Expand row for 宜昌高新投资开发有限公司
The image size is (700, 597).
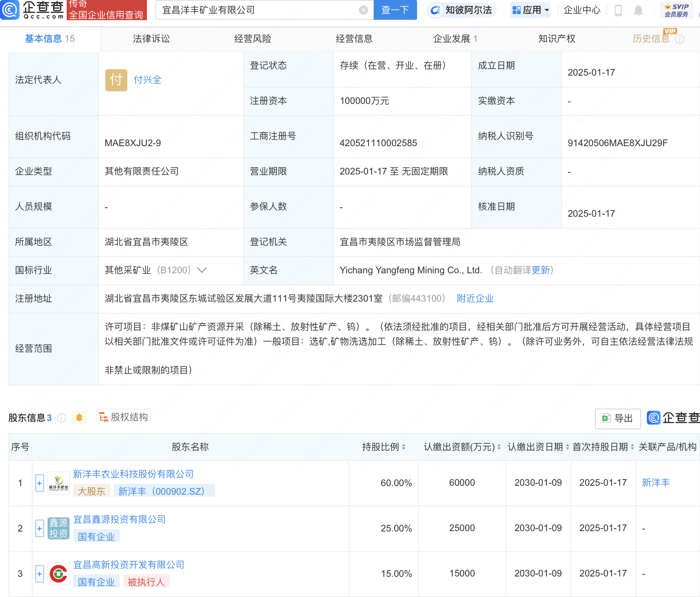[40, 574]
